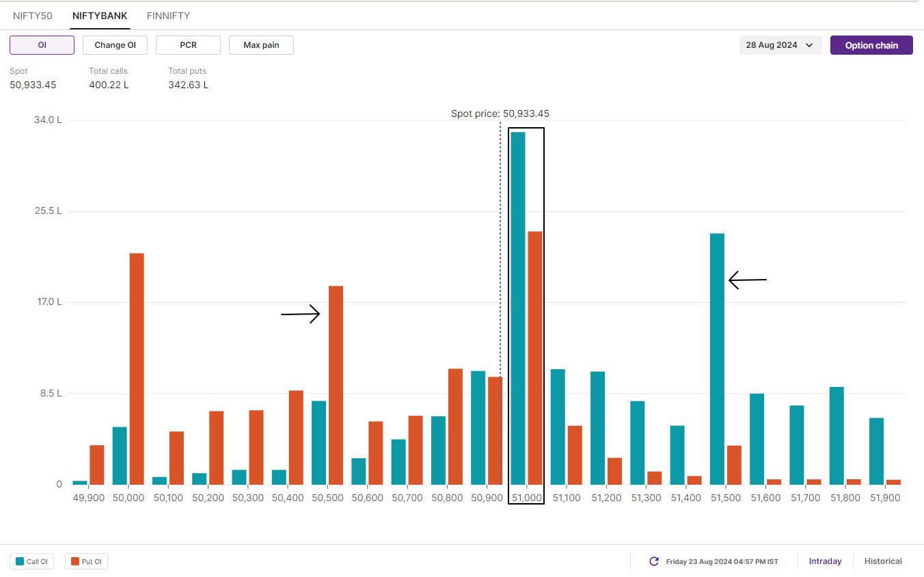
Task: Click the 51,300 call OI bar
Action: (x=637, y=443)
